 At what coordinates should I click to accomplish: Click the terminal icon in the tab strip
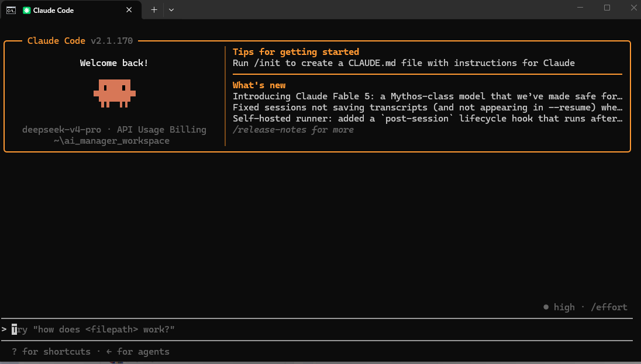[x=11, y=10]
